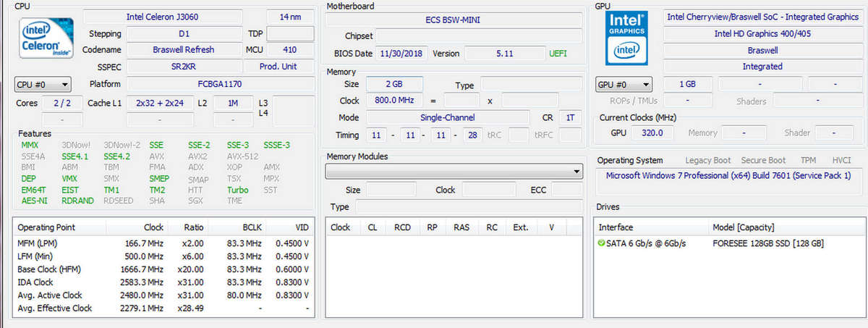This screenshot has width=868, height=328.
Task: Select the SR2KR SSPEC value
Action: tap(184, 66)
